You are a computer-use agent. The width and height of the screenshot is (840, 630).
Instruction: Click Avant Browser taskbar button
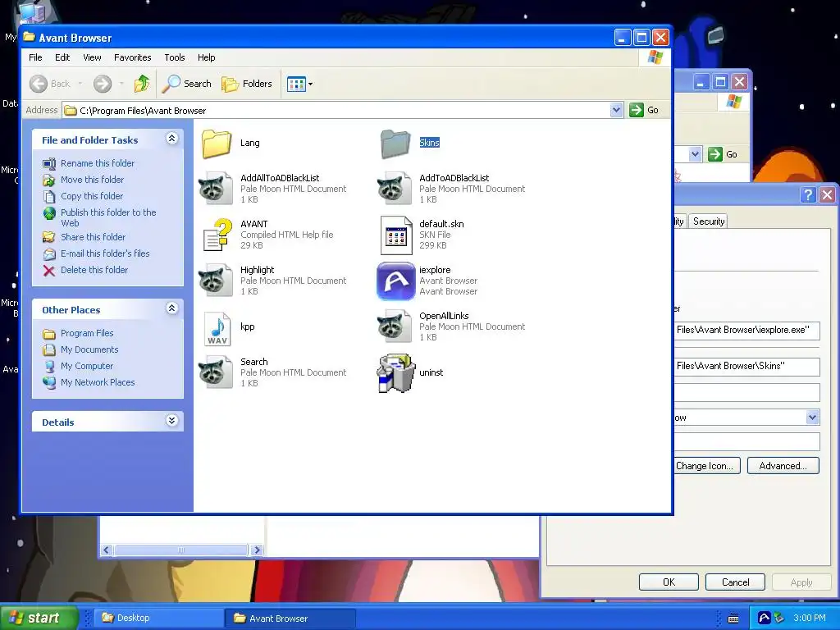point(290,619)
